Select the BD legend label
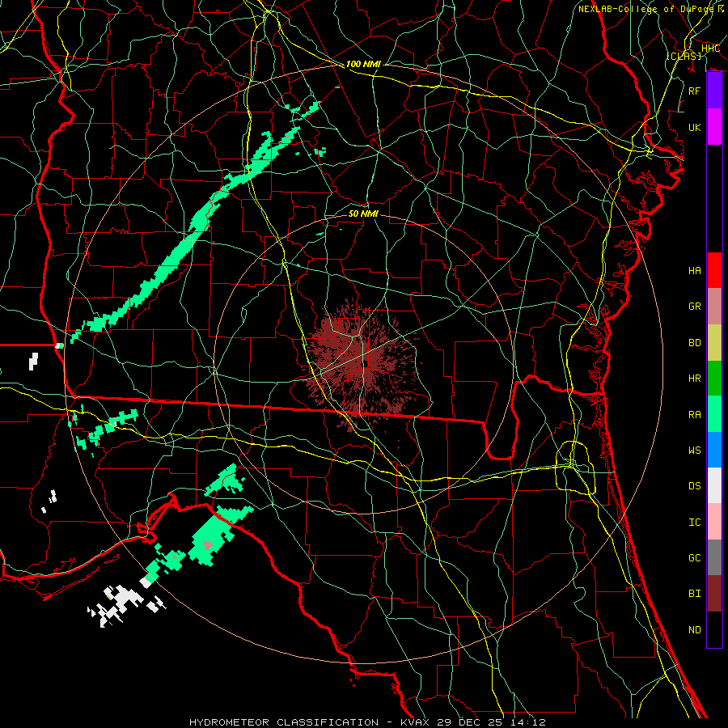The height and width of the screenshot is (728, 728). click(694, 343)
